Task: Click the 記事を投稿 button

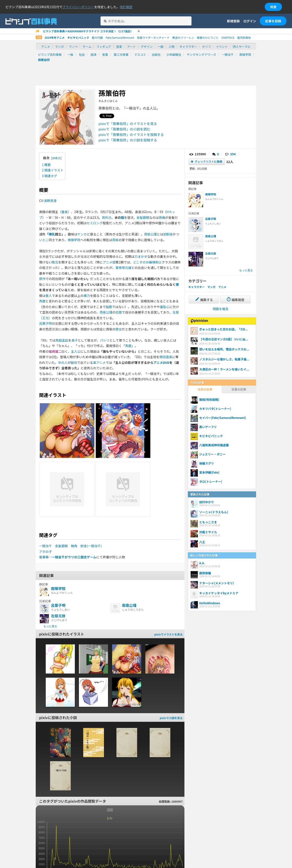Action: (x=273, y=21)
